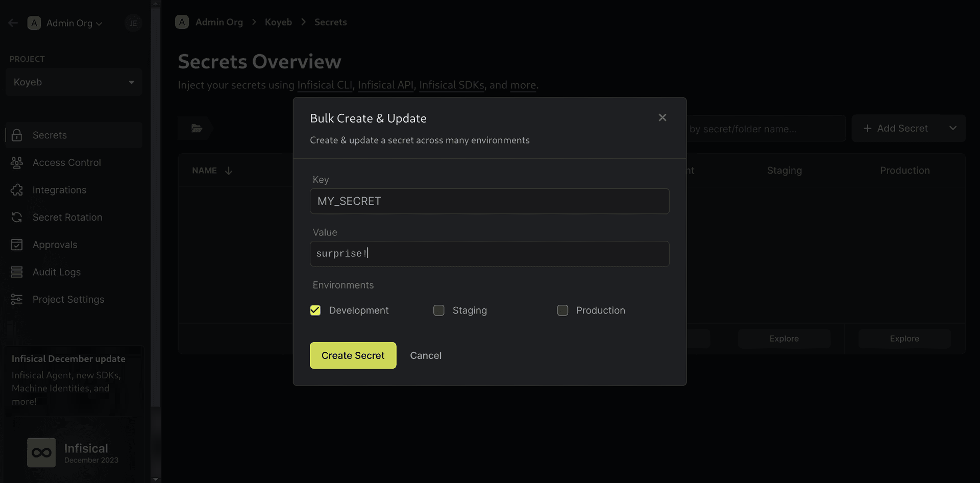Expand the Add Secret dropdown chevron
The image size is (980, 483).
(952, 129)
